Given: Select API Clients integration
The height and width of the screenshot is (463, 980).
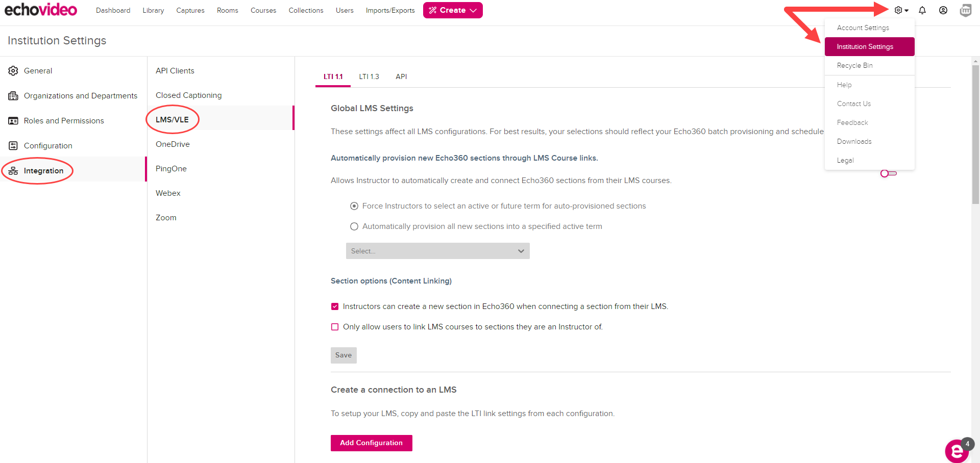Looking at the screenshot, I should coord(221,71).
